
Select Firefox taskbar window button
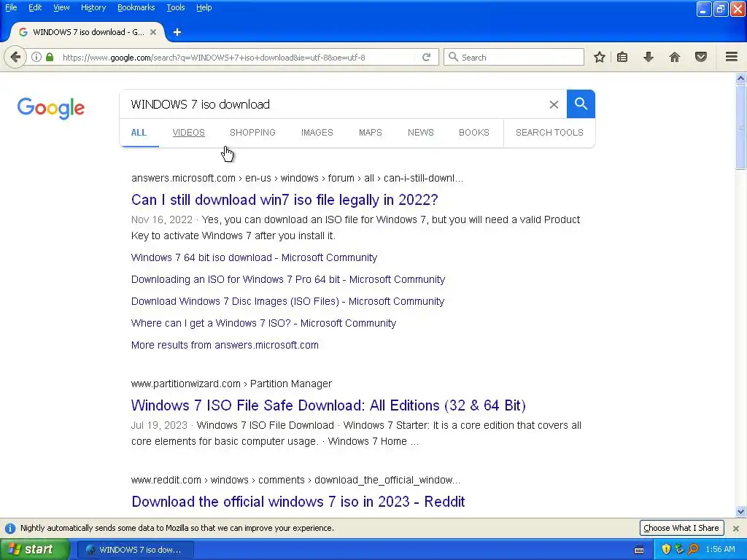[x=136, y=550]
